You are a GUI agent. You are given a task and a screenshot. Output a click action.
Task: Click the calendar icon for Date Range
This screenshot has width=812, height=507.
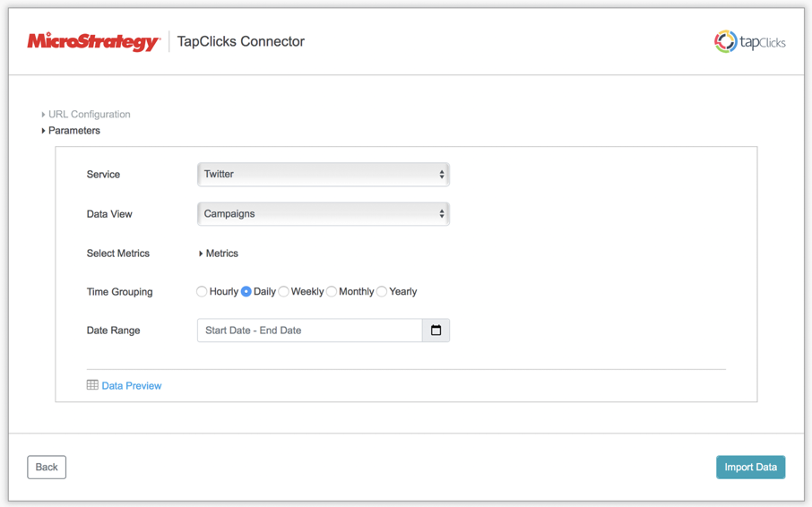(x=436, y=331)
